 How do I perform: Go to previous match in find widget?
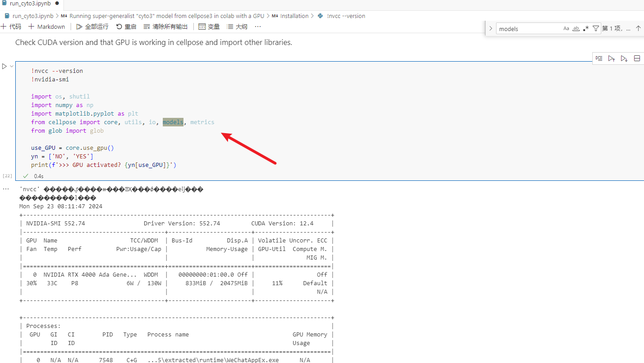[x=638, y=28]
